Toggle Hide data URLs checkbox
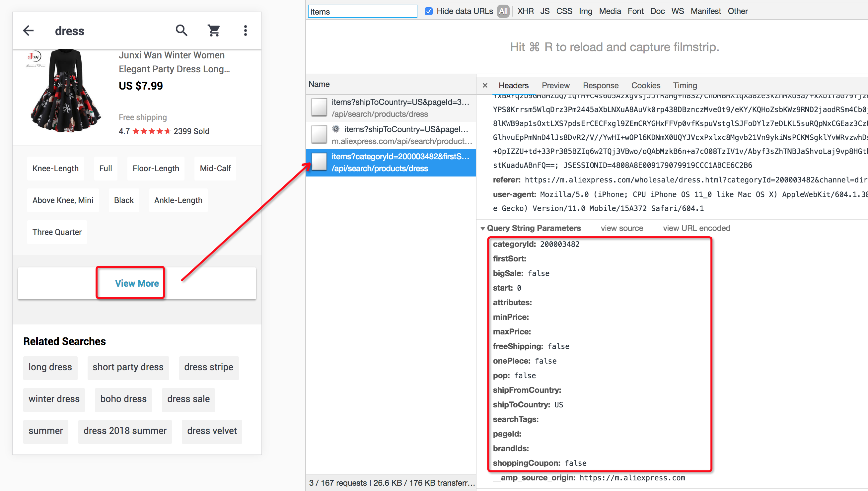 (x=428, y=11)
